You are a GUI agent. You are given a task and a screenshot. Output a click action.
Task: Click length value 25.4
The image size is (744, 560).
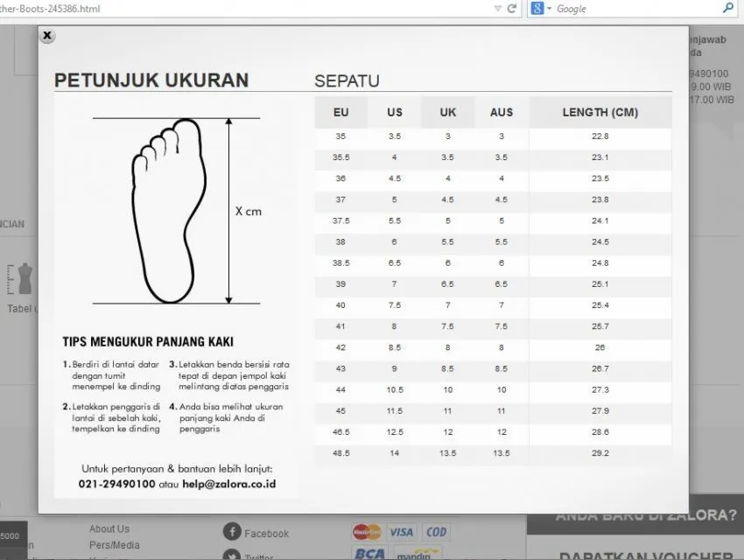click(600, 305)
